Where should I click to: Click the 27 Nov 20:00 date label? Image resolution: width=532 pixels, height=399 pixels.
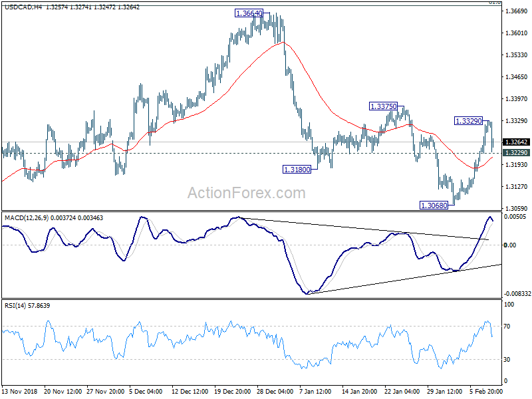pyautogui.click(x=106, y=391)
